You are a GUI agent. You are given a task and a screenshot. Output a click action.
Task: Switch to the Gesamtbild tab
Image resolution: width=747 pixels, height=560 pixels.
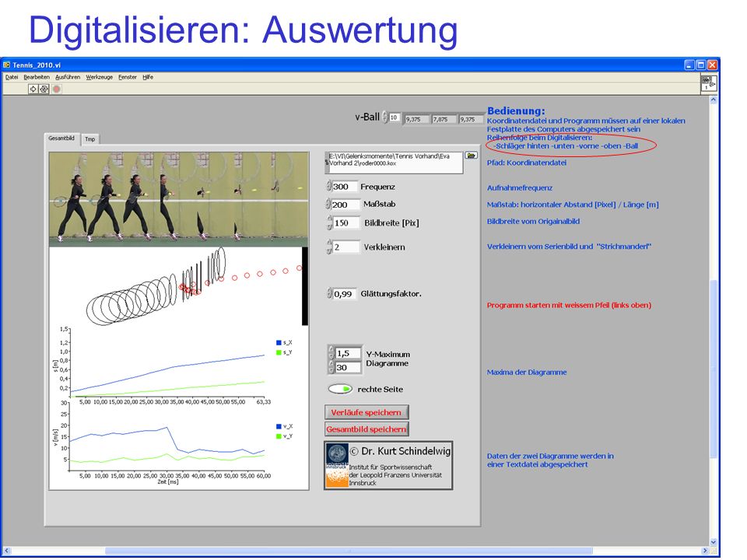61,138
